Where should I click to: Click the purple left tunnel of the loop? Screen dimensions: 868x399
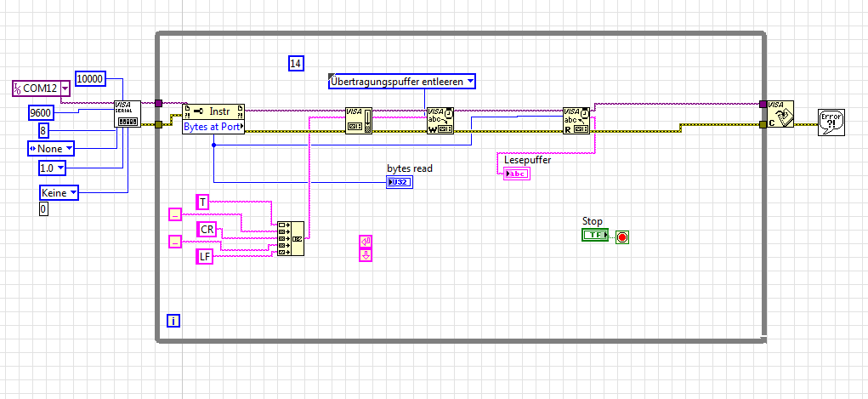click(x=159, y=103)
